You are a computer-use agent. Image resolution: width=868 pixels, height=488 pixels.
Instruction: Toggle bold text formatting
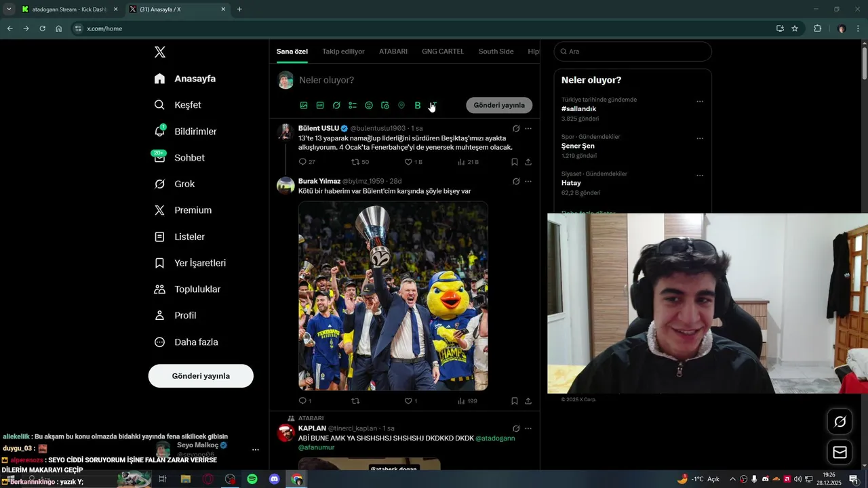(x=418, y=105)
